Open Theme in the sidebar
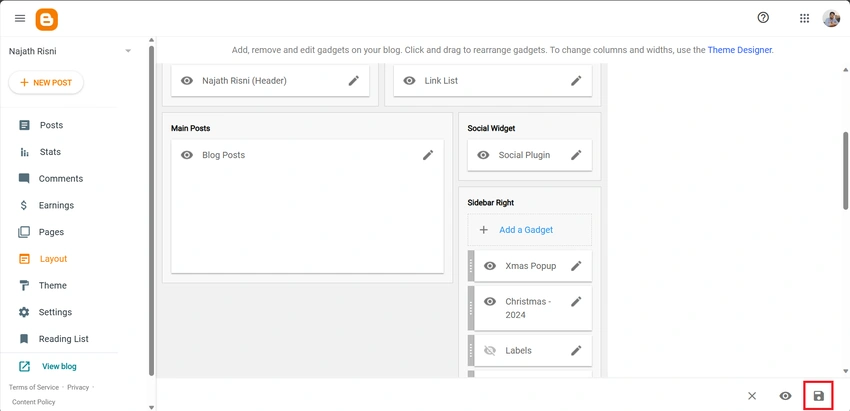Image resolution: width=850 pixels, height=411 pixels. tap(53, 285)
